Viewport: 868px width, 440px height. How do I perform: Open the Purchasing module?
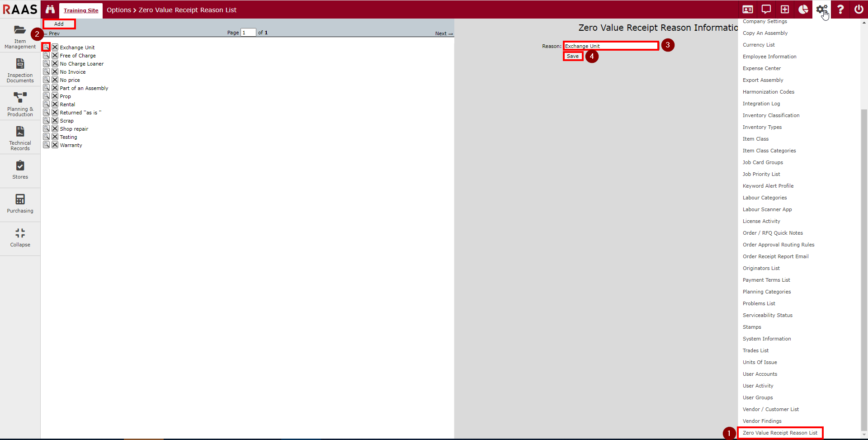pyautogui.click(x=20, y=204)
